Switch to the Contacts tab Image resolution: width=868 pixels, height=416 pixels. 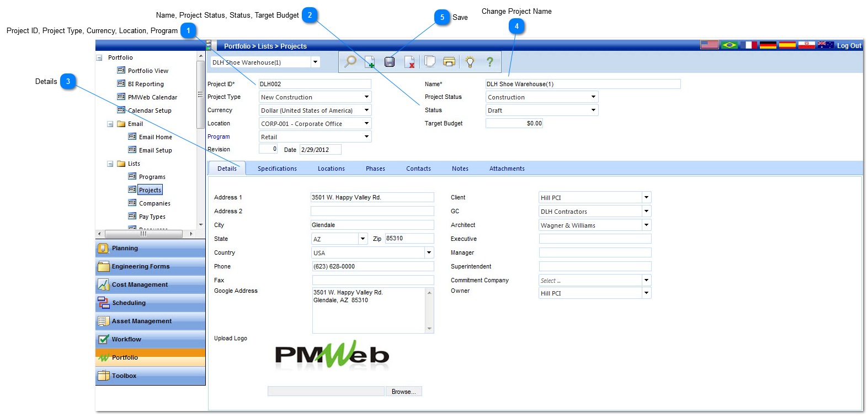[x=418, y=168]
